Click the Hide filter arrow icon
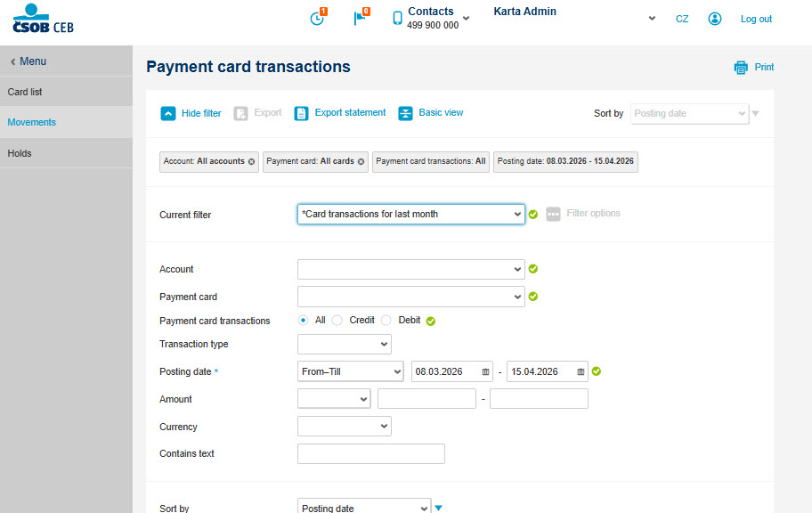This screenshot has height=513, width=812. coord(168,113)
